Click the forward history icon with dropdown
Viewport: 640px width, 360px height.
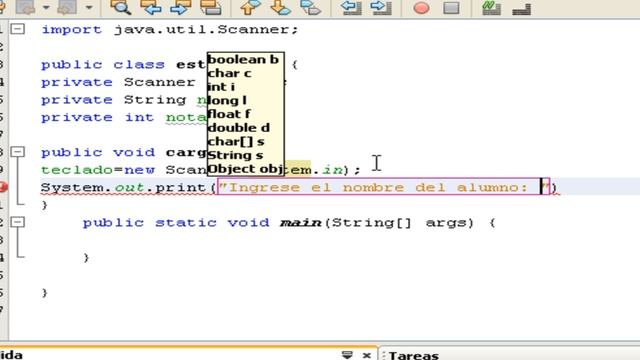[x=67, y=7]
